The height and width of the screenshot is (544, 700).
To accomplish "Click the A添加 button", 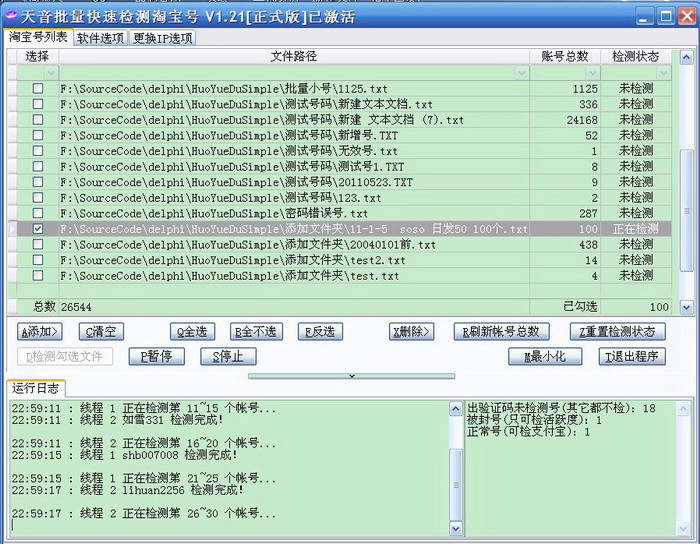I will point(41,331).
